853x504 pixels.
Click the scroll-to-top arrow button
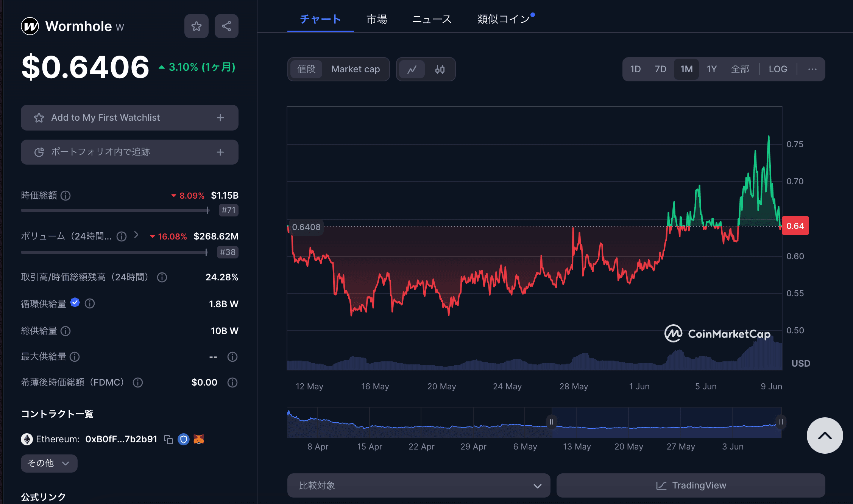(825, 436)
